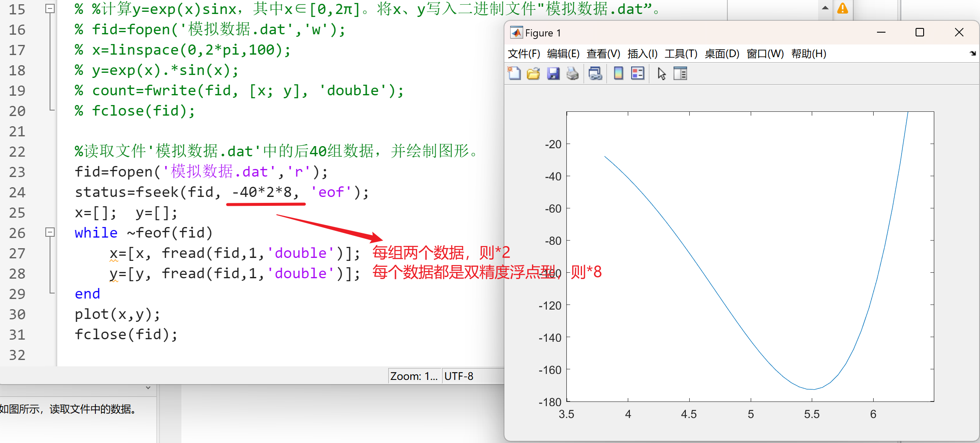980x443 pixels.
Task: Click the x=[]; y=[]; line
Action: coord(126,213)
